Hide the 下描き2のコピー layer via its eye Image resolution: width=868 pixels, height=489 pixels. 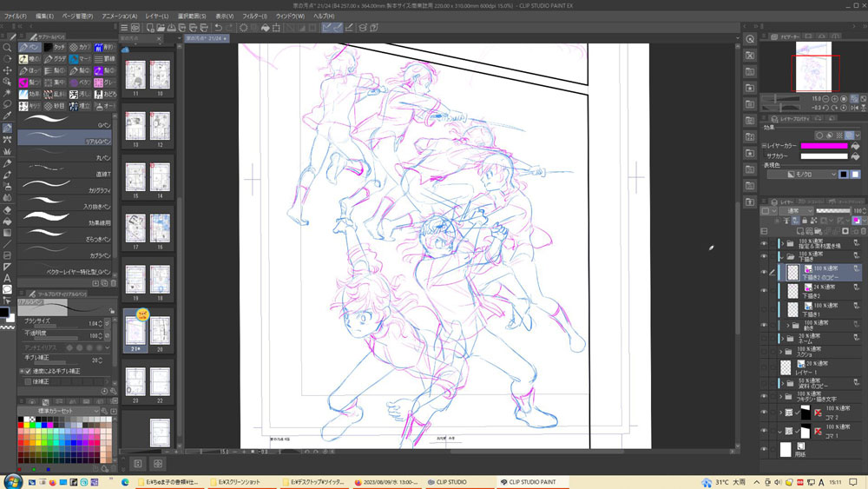point(764,273)
